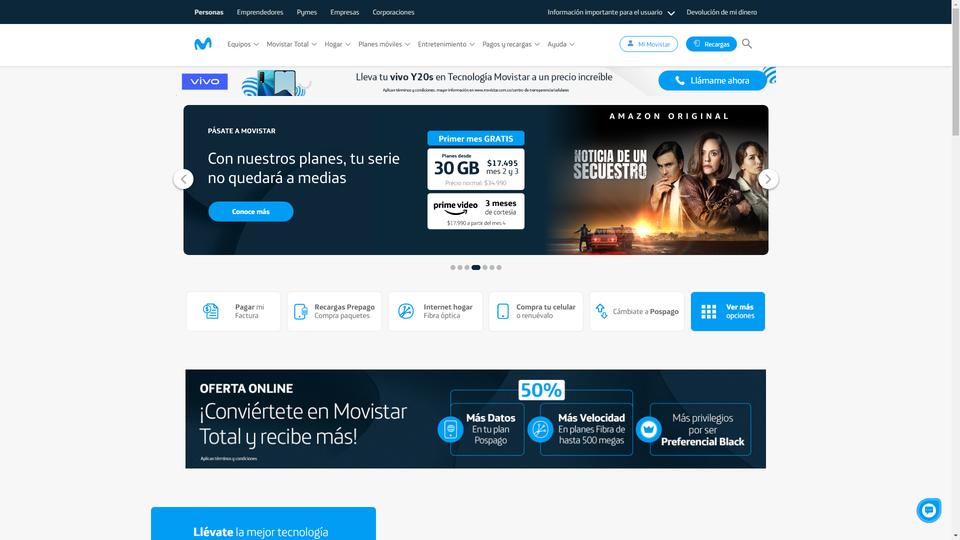The image size is (960, 540).
Task: Switch to Empresas segment
Action: tap(345, 12)
